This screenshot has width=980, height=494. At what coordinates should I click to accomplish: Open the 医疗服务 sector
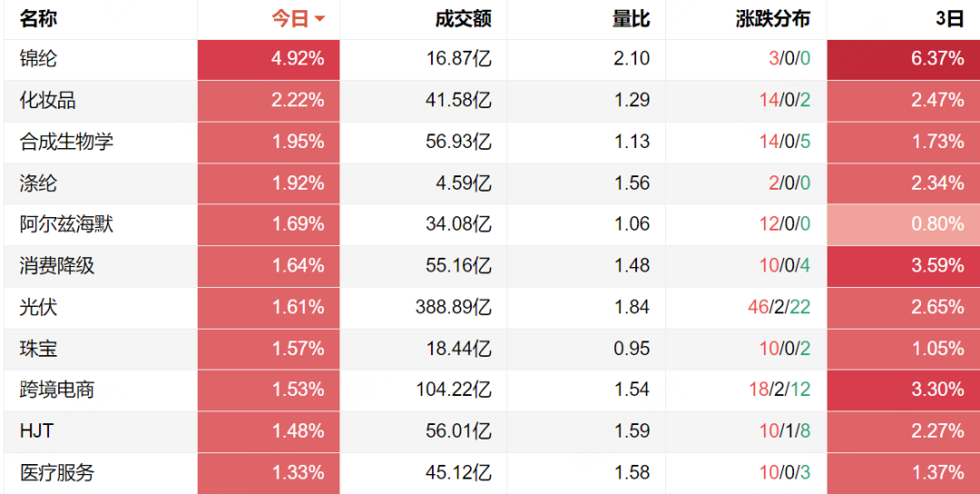[57, 472]
